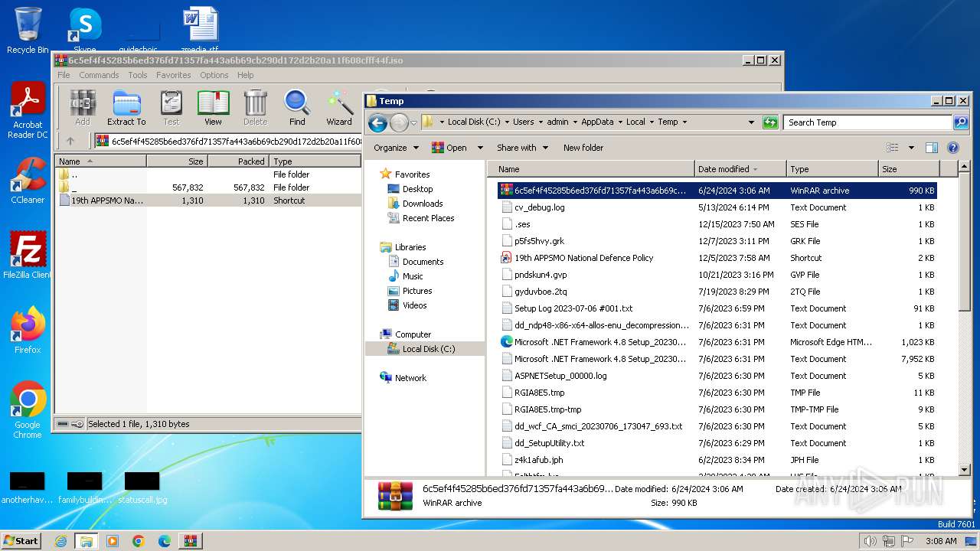The width and height of the screenshot is (980, 551).
Task: Open CCleaner desktop shortcut
Action: click(x=28, y=181)
